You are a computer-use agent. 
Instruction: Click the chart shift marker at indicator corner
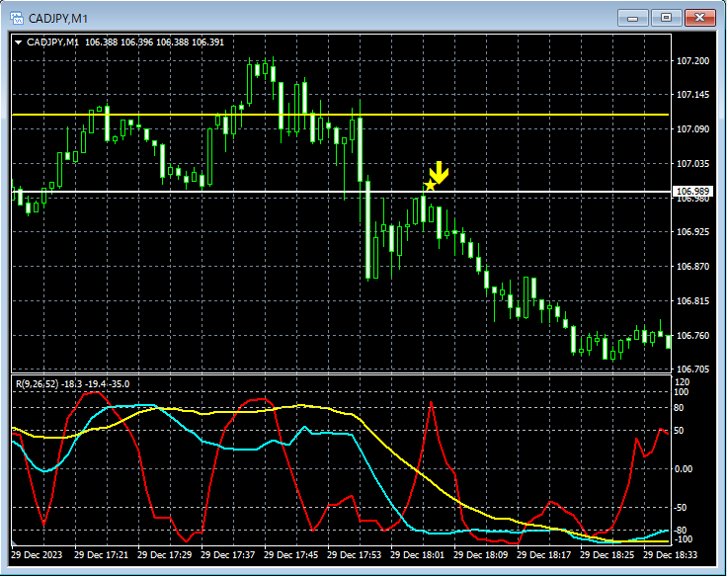pos(14,543)
